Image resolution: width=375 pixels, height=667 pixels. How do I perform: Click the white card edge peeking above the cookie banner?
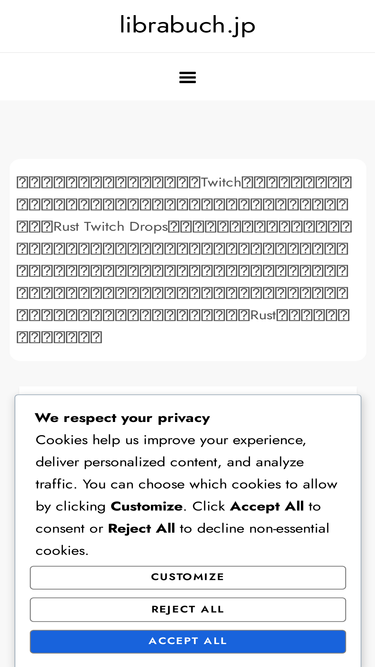click(x=188, y=390)
